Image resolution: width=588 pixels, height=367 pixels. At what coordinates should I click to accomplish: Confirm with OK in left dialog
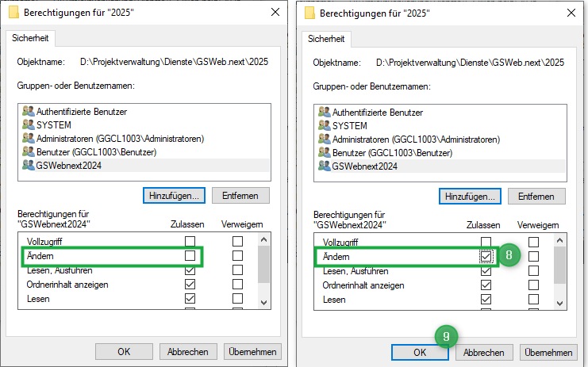[x=124, y=352]
